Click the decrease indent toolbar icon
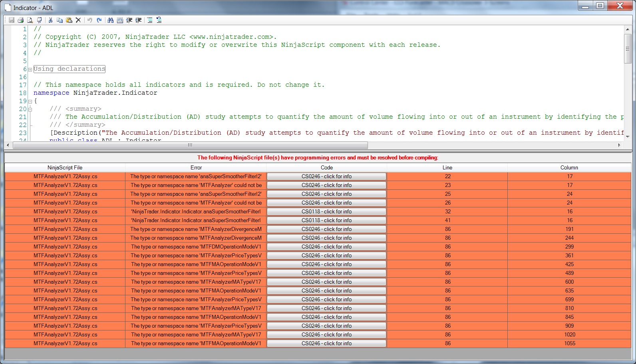The height and width of the screenshot is (364, 636). tap(129, 20)
